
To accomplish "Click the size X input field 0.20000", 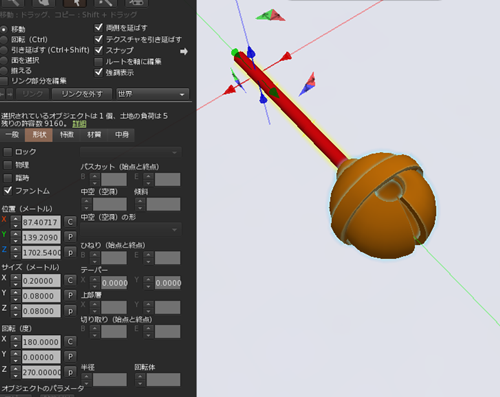I will [41, 281].
